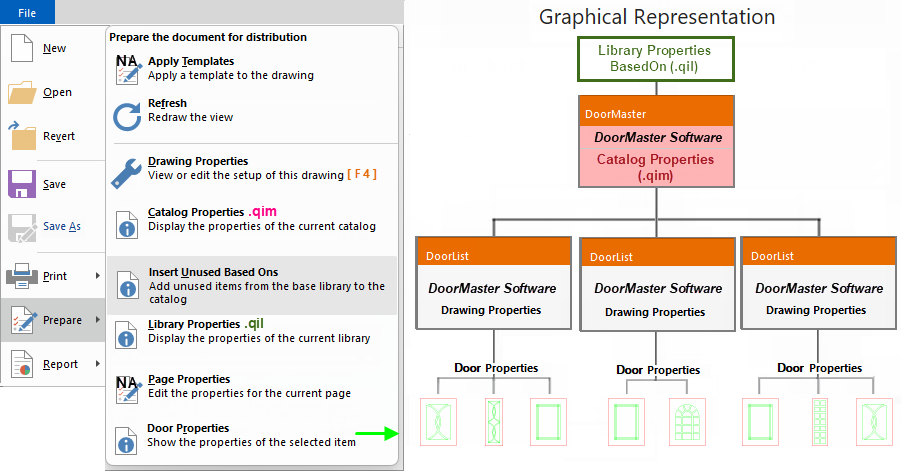Image resolution: width=912 pixels, height=471 pixels.
Task: Click the Apply Templates icon
Action: coord(128,69)
